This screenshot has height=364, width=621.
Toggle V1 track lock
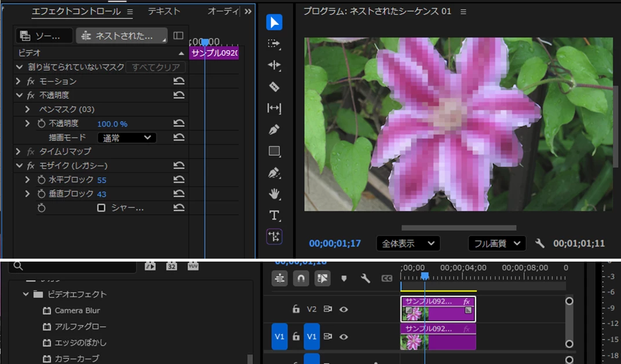tap(296, 337)
